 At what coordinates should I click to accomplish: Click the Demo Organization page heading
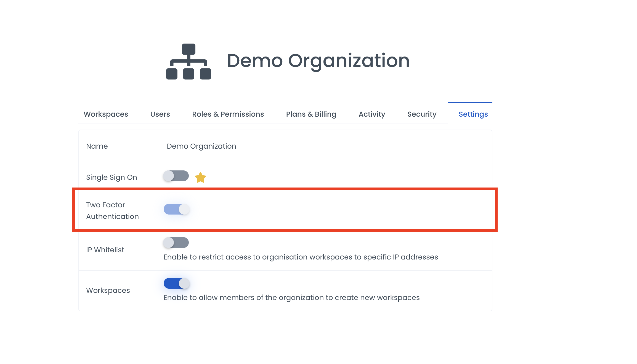318,61
